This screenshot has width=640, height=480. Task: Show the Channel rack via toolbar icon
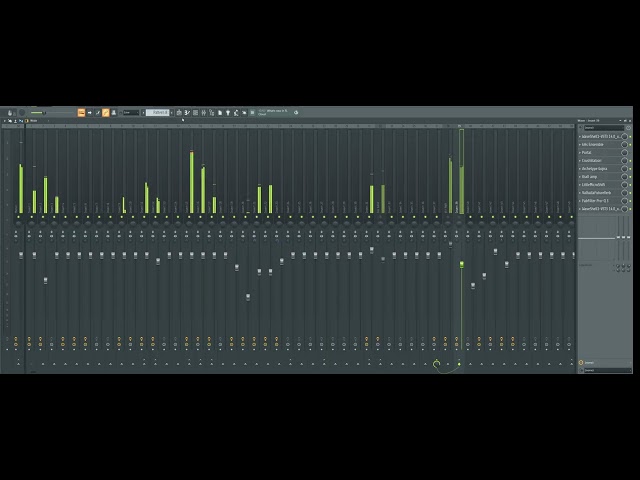[x=196, y=112]
